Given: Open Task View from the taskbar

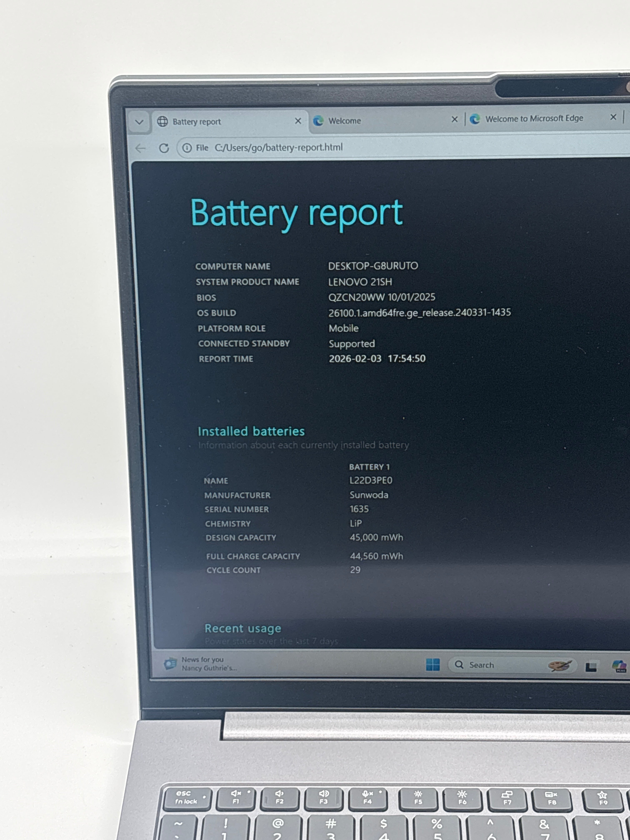Looking at the screenshot, I should tap(590, 667).
